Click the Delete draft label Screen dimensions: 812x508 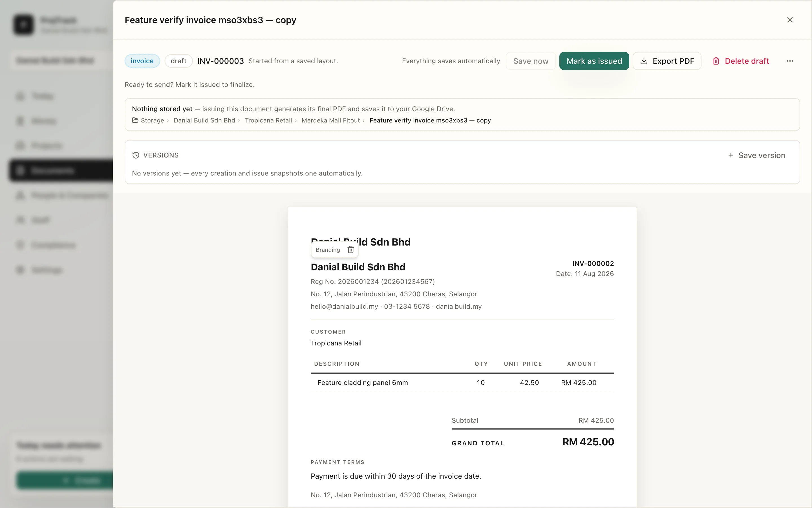coord(747,61)
